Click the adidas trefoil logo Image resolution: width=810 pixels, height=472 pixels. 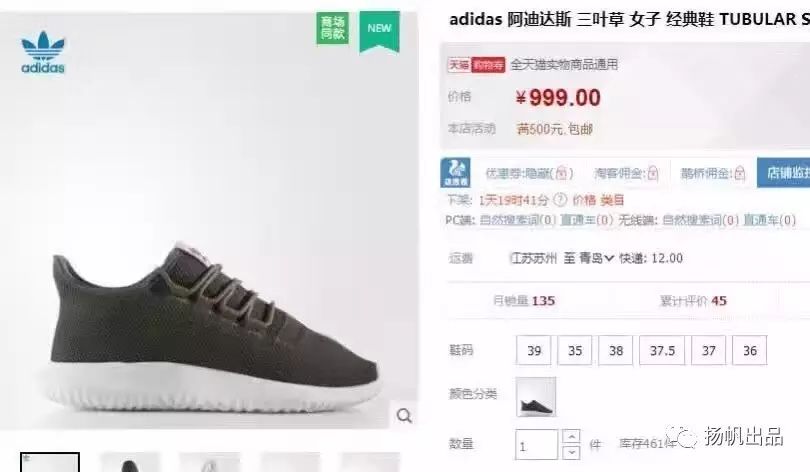[43, 52]
